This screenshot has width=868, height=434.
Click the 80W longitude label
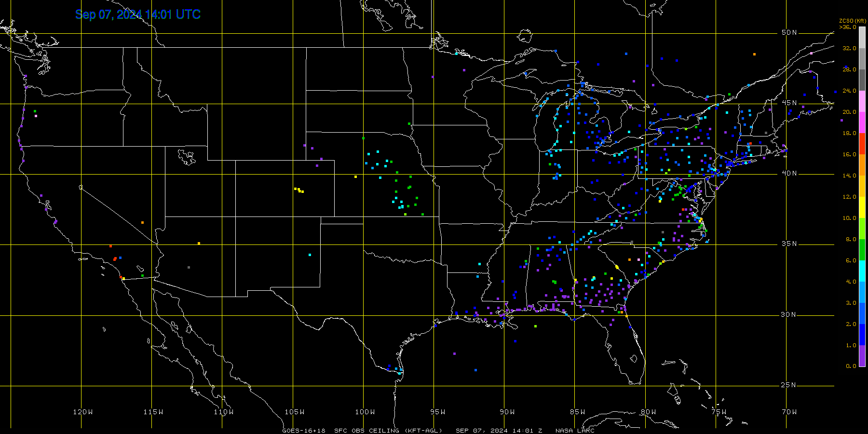click(649, 412)
